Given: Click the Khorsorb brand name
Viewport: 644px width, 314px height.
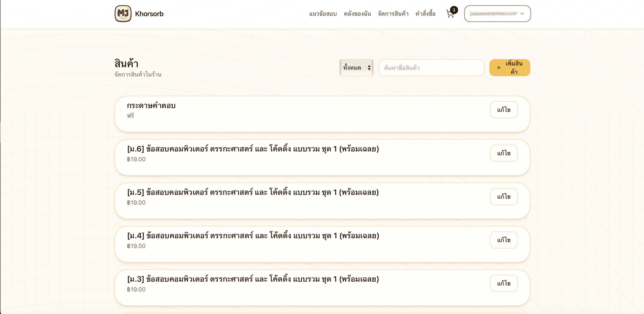Looking at the screenshot, I should (x=149, y=14).
